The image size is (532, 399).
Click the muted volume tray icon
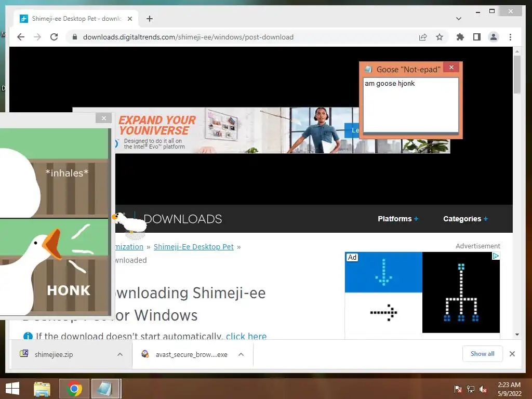[483, 389]
